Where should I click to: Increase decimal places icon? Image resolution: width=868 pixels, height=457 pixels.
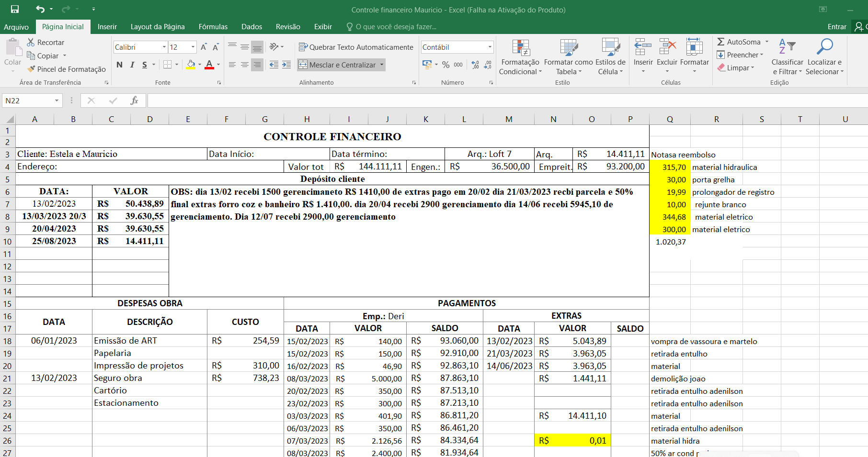475,65
